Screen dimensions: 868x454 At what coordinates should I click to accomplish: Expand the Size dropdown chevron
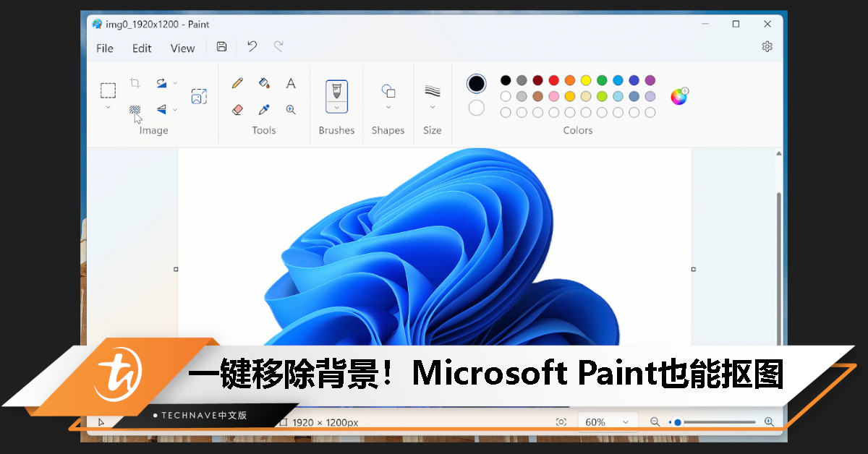pyautogui.click(x=433, y=107)
